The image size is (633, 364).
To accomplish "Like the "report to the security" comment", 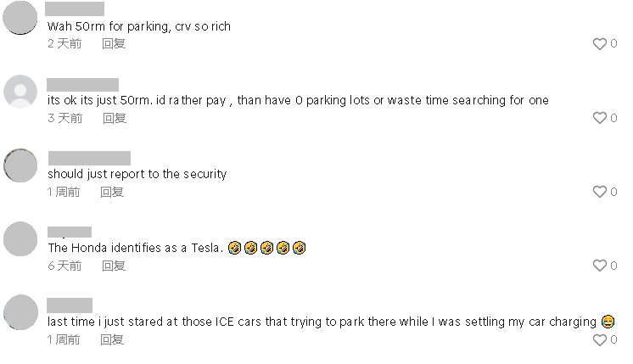I will tap(600, 192).
